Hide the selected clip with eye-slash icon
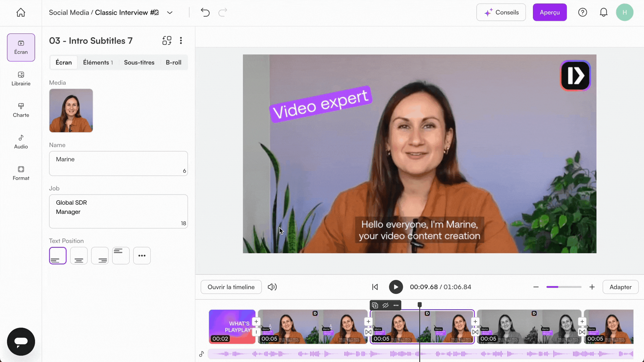644x362 pixels. pyautogui.click(x=385, y=305)
